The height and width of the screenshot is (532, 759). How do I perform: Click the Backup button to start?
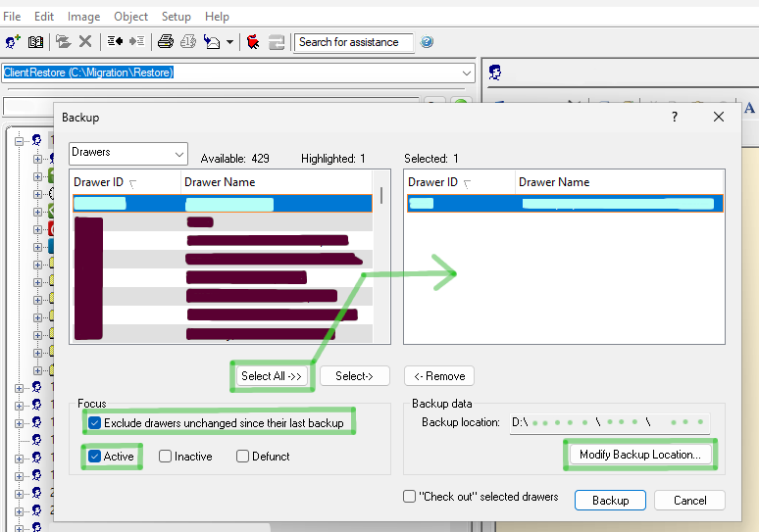(610, 500)
